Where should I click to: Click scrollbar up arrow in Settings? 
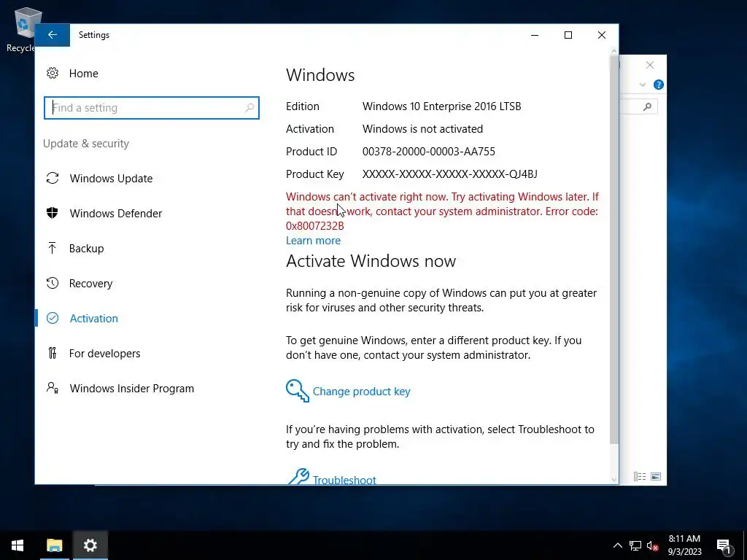[614, 50]
